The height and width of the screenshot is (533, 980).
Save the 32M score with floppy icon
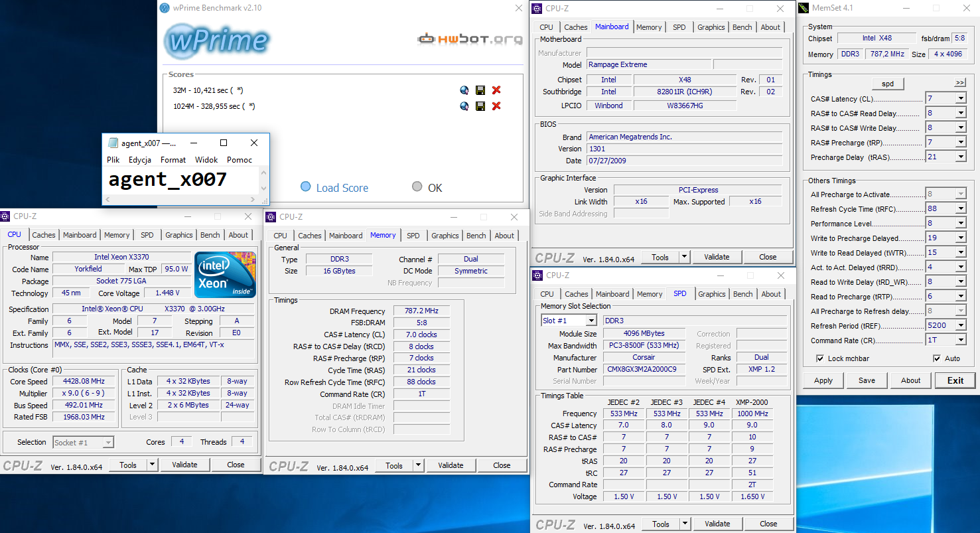[x=480, y=90]
